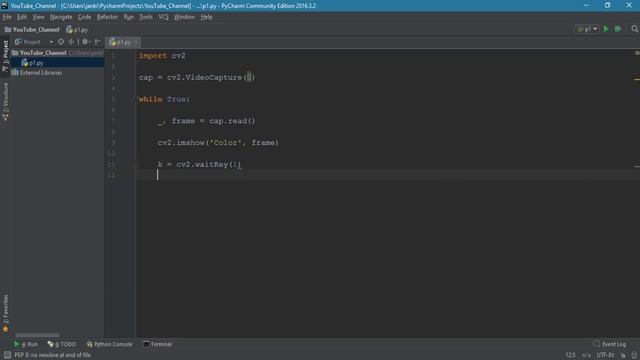Open the Help menu

point(207,17)
